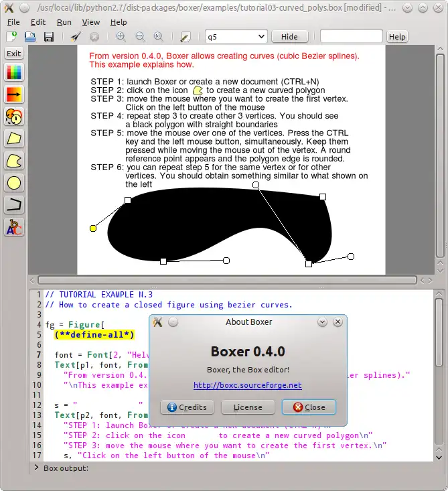
Task: Click the Save floppy disk icon
Action: pos(48,37)
